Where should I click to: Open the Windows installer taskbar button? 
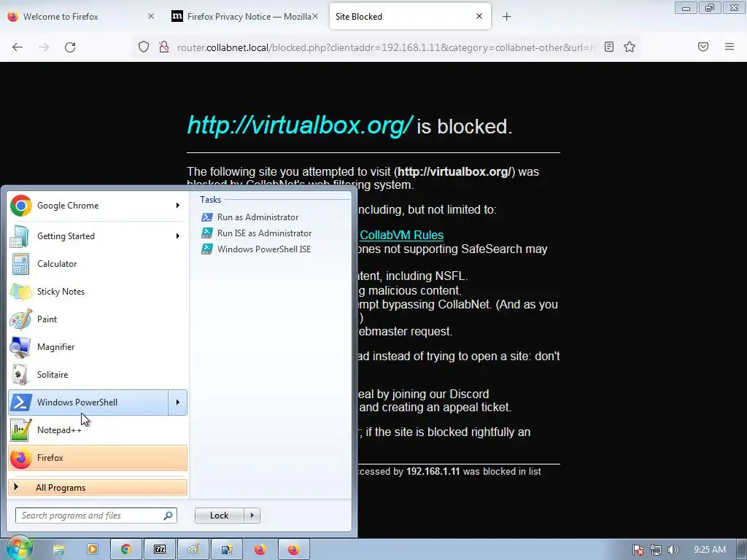(227, 550)
